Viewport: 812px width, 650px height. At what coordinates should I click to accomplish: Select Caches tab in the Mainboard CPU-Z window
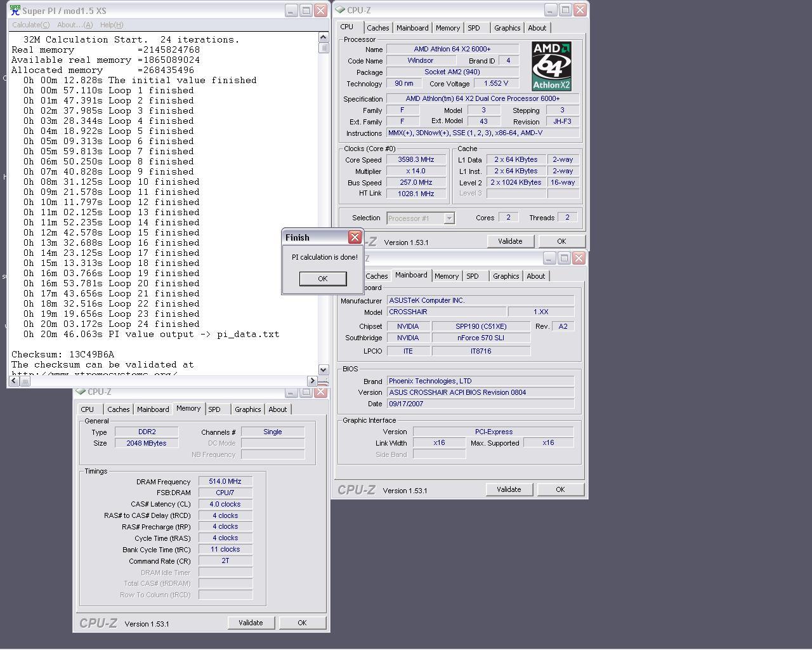pos(376,276)
